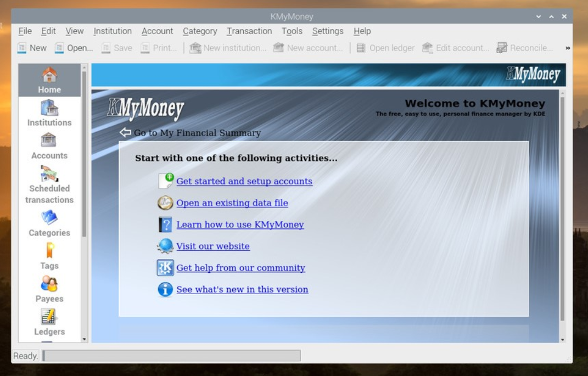
Task: Open the Payees view in sidebar
Action: pyautogui.click(x=49, y=289)
